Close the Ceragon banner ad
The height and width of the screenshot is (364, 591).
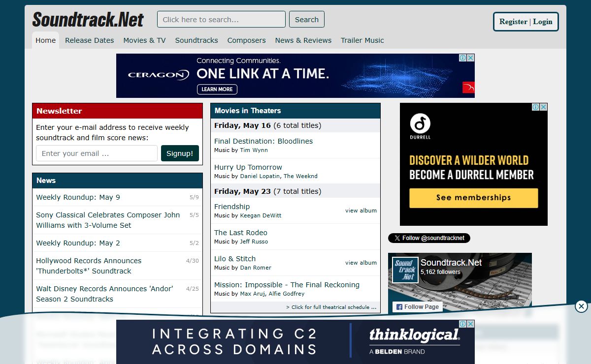(471, 58)
